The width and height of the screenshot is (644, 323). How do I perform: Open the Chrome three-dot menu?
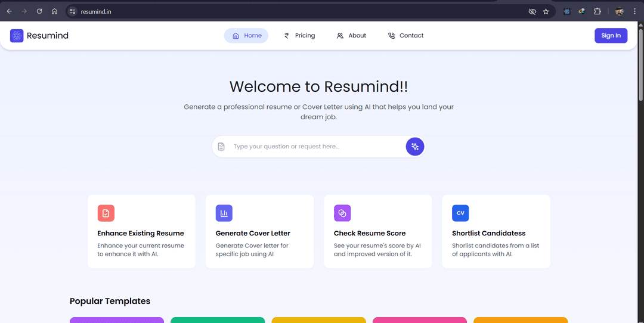pos(634,11)
